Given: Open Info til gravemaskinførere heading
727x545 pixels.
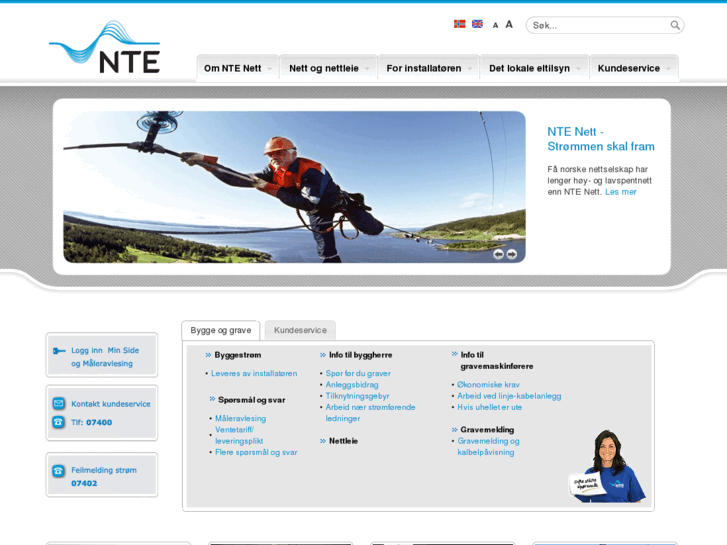Looking at the screenshot, I should click(x=497, y=360).
